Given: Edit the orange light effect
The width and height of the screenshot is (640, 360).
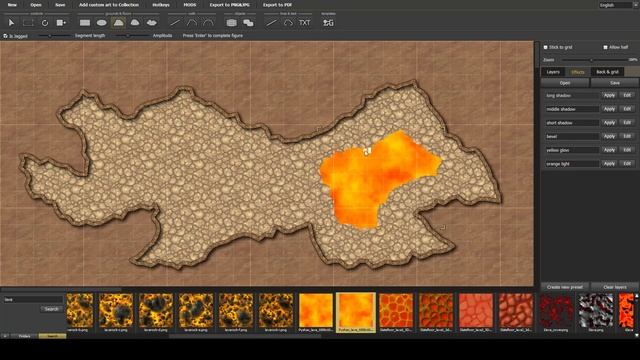Looking at the screenshot, I should pos(627,164).
